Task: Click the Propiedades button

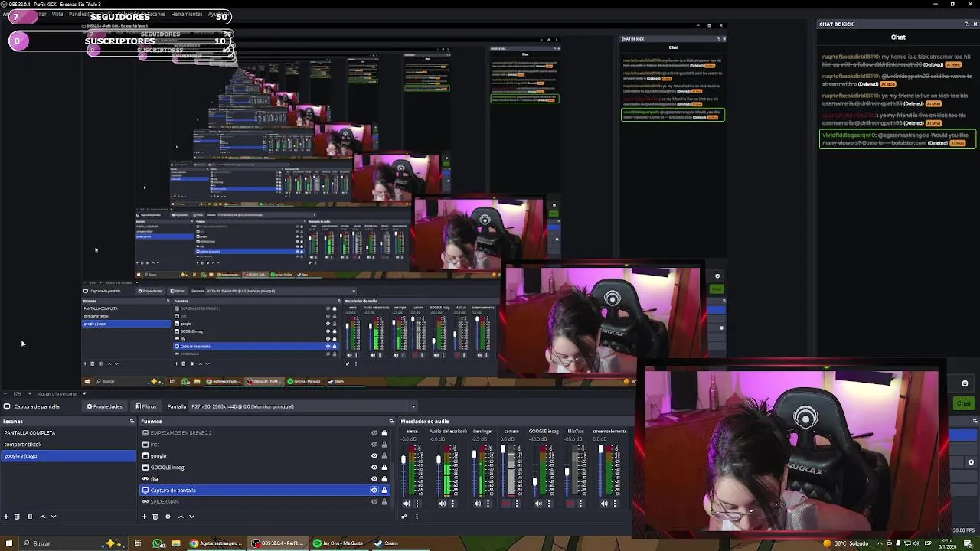Action: [104, 407]
